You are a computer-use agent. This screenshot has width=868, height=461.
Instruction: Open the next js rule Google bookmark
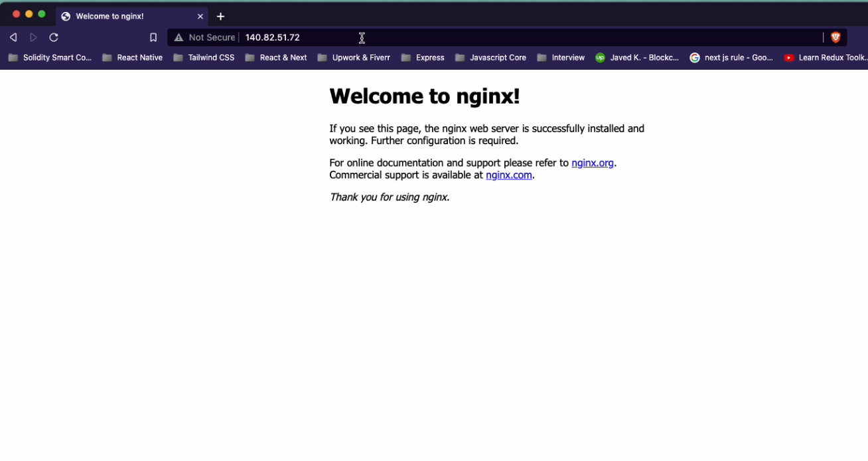(x=731, y=58)
